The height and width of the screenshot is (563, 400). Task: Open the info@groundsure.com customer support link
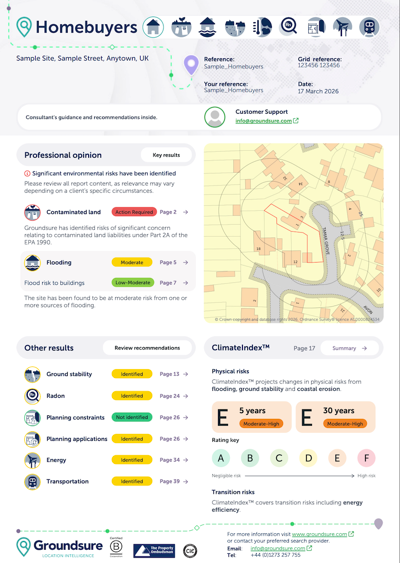point(264,121)
